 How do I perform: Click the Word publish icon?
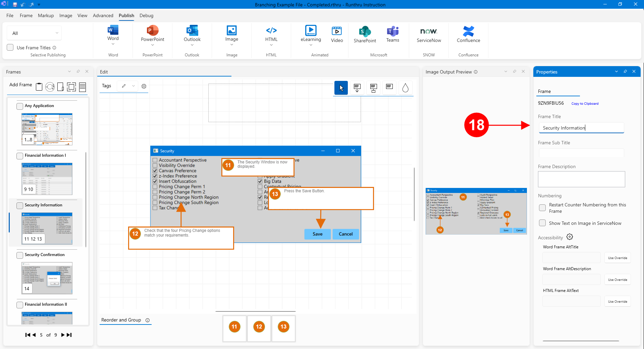[113, 31]
